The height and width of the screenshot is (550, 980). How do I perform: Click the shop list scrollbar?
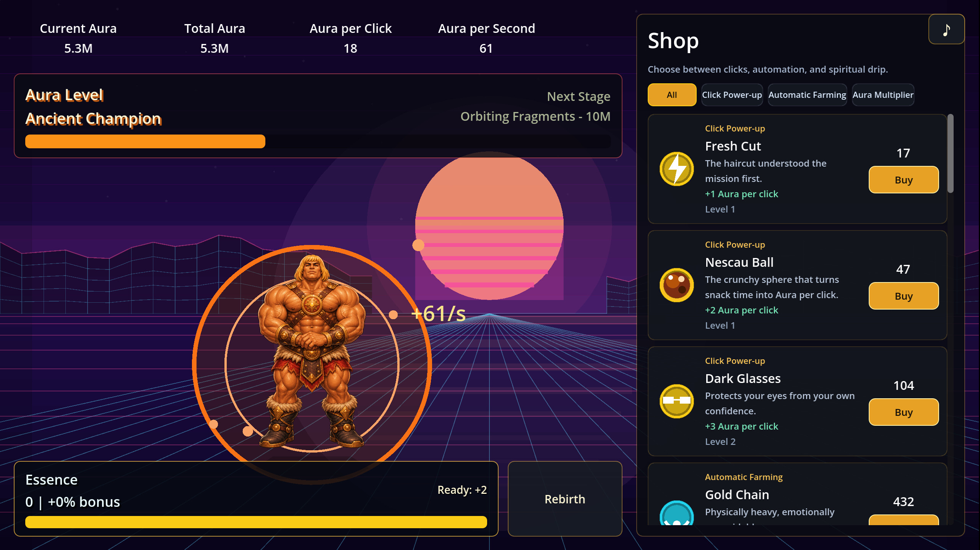pos(951,154)
